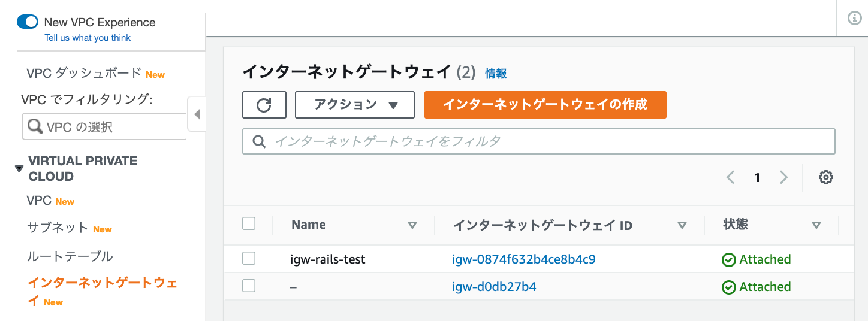Collapse the sidebar with the arrow handle
The height and width of the screenshot is (321, 868).
tap(197, 114)
